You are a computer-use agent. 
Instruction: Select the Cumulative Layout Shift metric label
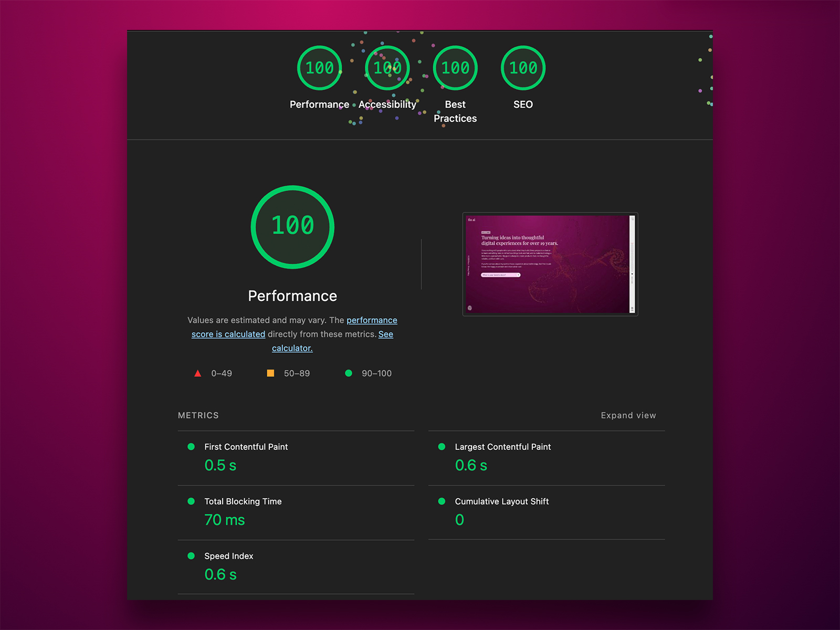click(501, 501)
